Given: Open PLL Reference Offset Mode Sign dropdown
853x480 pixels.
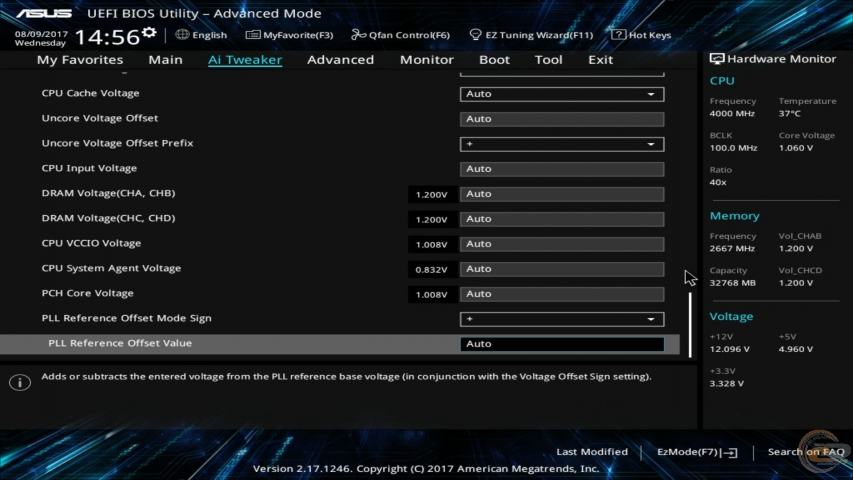Looking at the screenshot, I should [x=562, y=318].
